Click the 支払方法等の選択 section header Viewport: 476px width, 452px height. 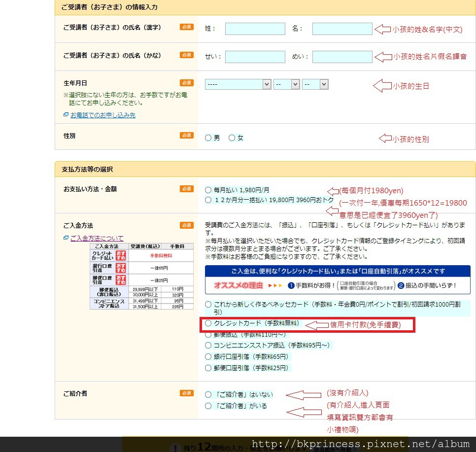click(x=265, y=169)
